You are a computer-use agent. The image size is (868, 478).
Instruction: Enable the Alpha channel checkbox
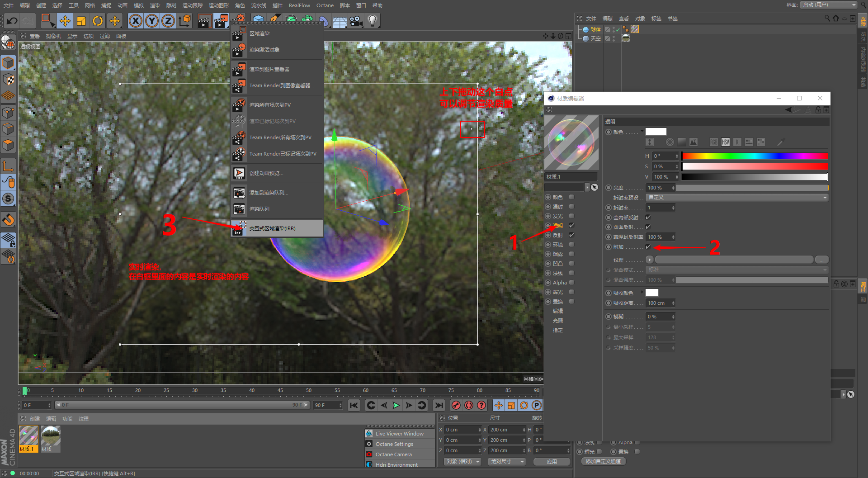[x=571, y=282]
